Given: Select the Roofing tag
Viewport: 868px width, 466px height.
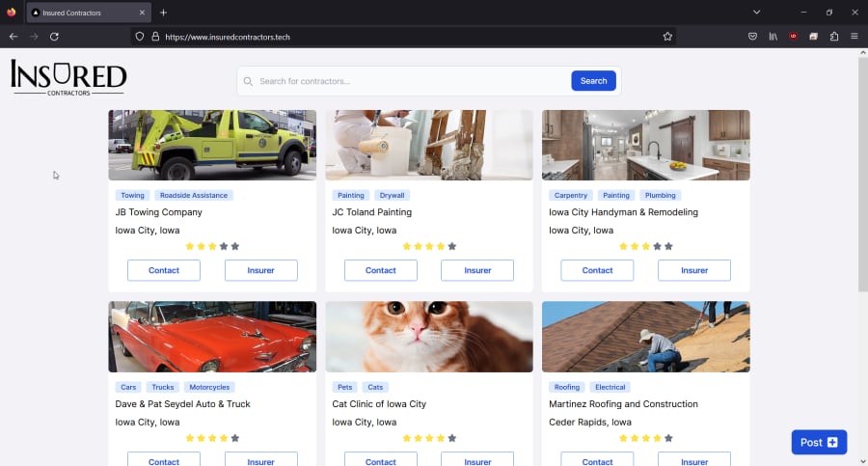Looking at the screenshot, I should click(567, 387).
